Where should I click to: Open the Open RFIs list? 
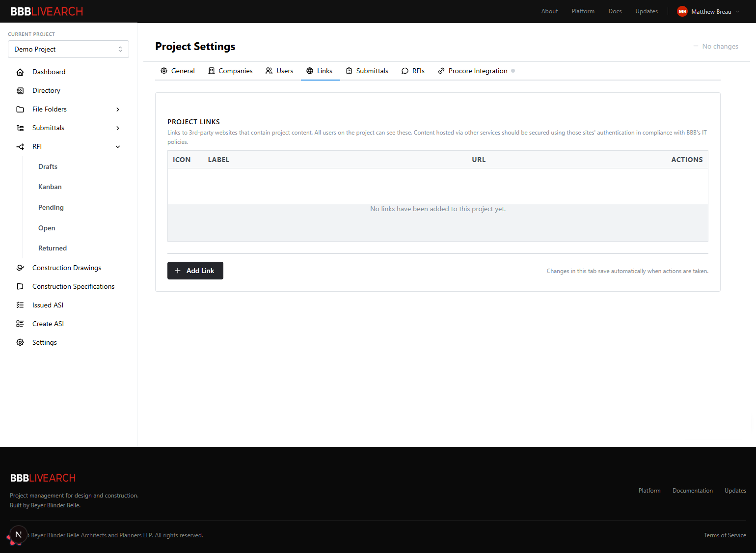point(47,228)
